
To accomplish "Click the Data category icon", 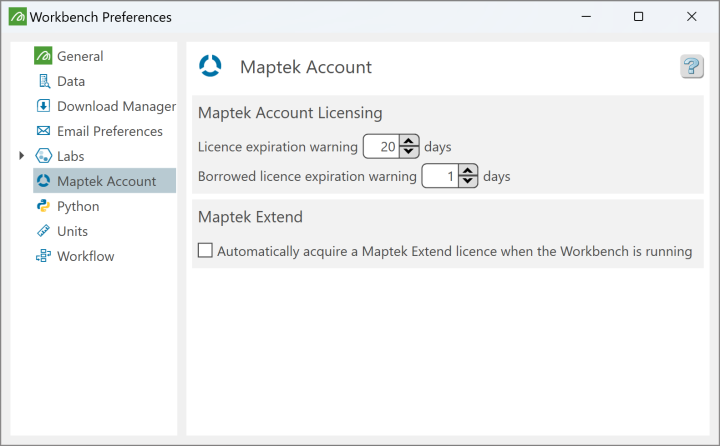I will click(43, 81).
